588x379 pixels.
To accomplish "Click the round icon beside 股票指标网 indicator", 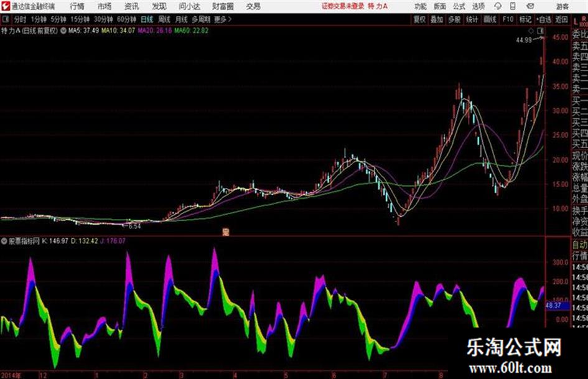I will point(4,241).
